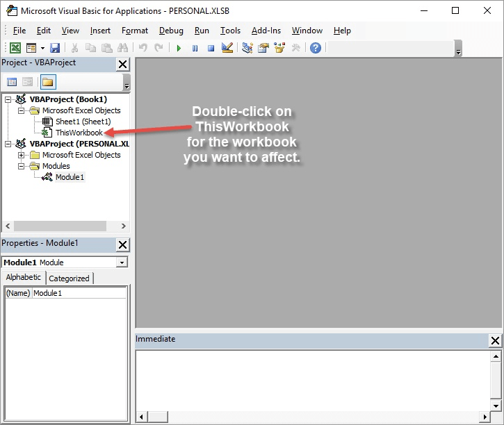Close the Immediate window pane
Viewport: 504px width, 425px height.
click(496, 340)
